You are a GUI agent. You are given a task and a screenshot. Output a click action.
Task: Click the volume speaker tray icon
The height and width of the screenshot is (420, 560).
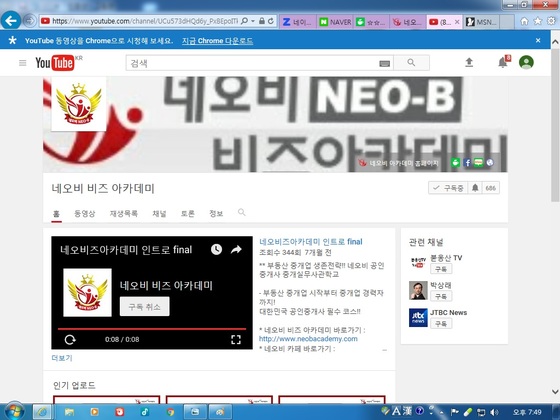coord(494,412)
